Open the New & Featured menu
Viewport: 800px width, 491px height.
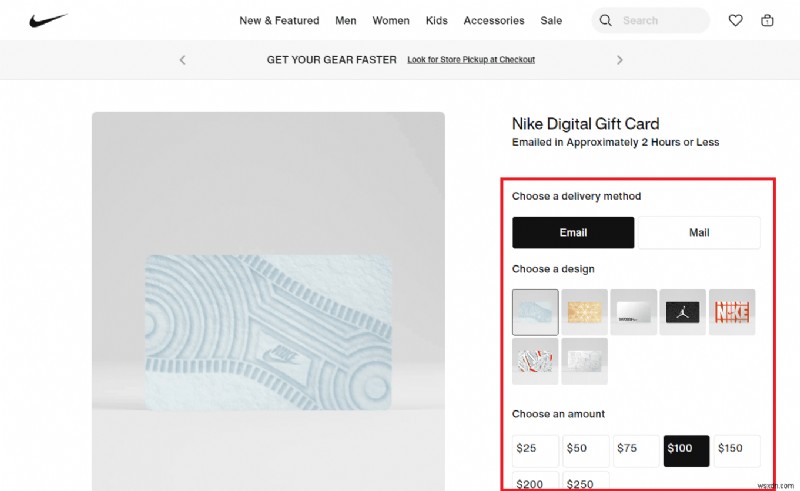click(x=279, y=20)
